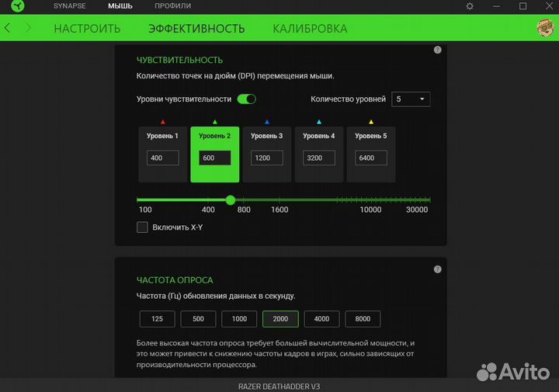Switch to the МЫШЬ tab

coord(120,6)
